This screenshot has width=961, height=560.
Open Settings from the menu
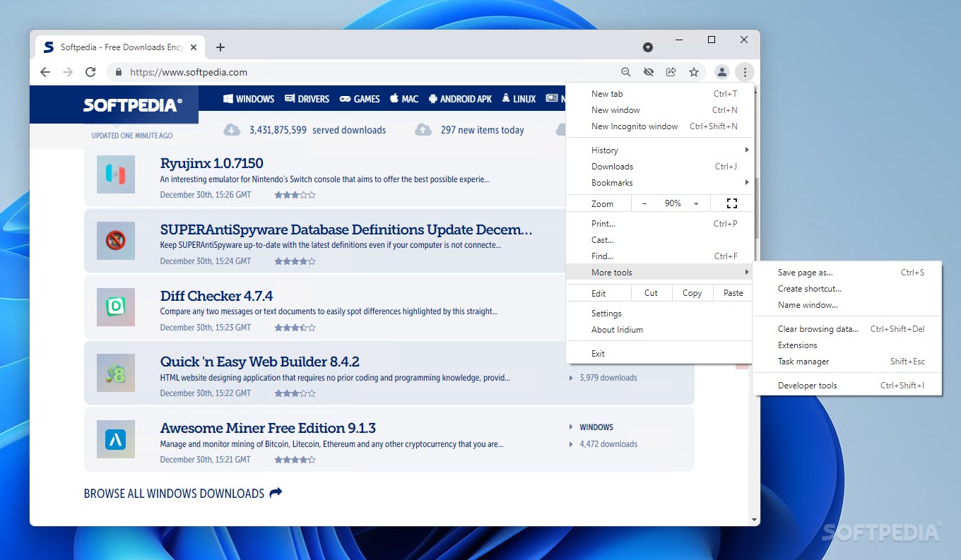659,314
